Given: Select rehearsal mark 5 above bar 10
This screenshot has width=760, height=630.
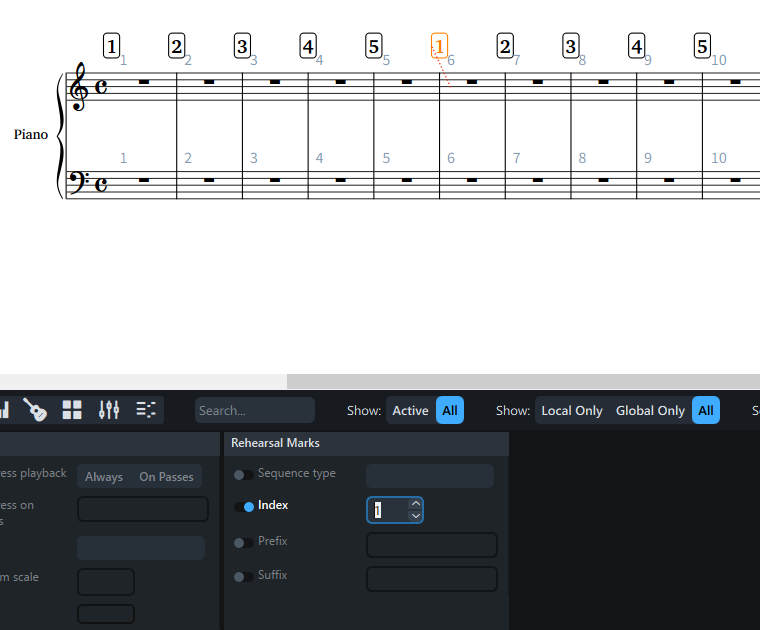Looking at the screenshot, I should (702, 46).
